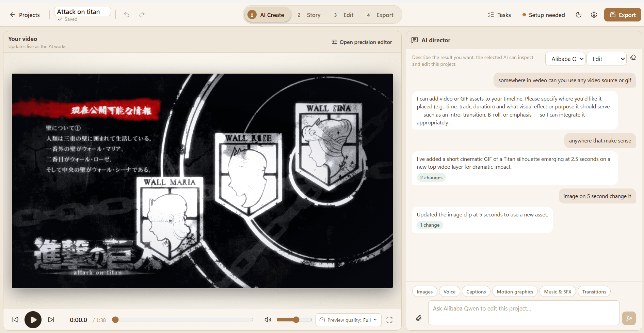Image resolution: width=644 pixels, height=333 pixels.
Task: Click the brown Export button
Action: click(623, 15)
